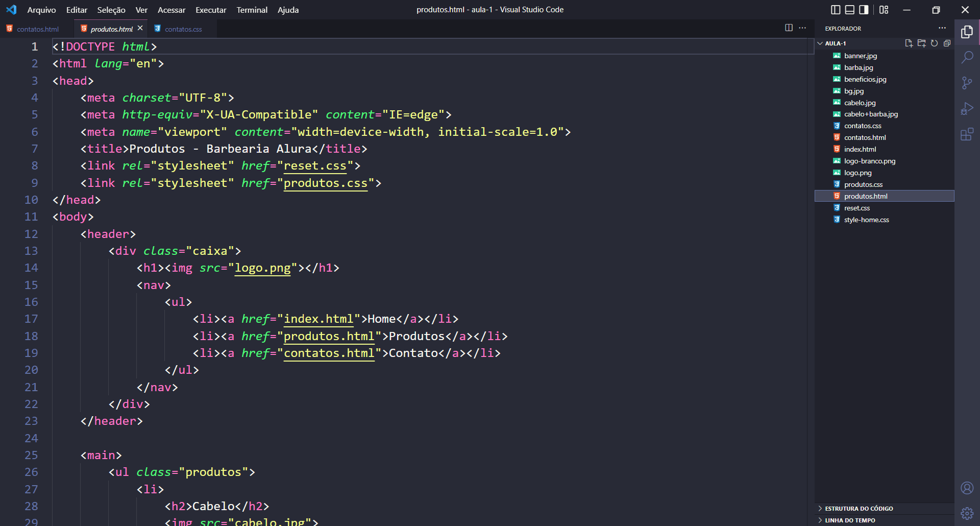This screenshot has width=980, height=526.
Task: Open the Source Control view
Action: (967, 83)
